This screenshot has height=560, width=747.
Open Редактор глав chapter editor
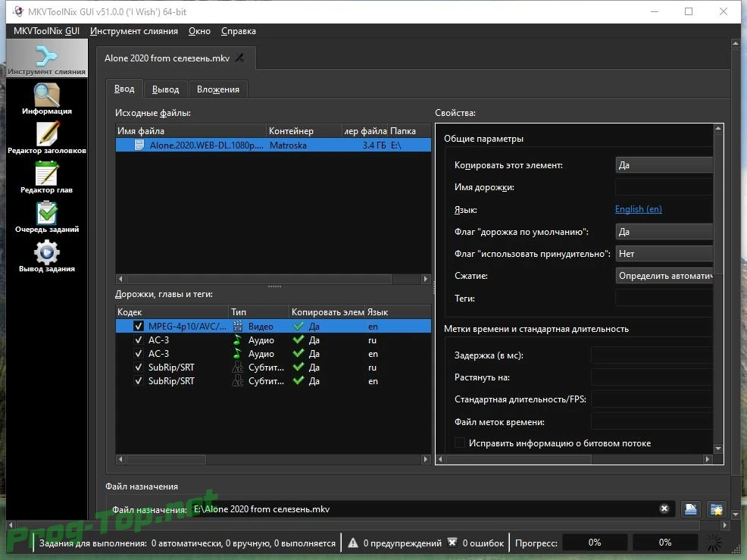coord(47,177)
